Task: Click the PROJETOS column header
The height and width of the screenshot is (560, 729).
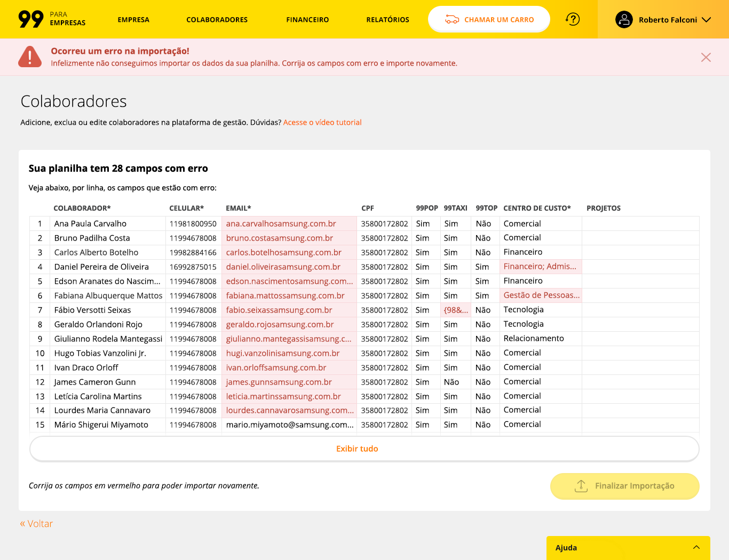Action: pyautogui.click(x=604, y=208)
